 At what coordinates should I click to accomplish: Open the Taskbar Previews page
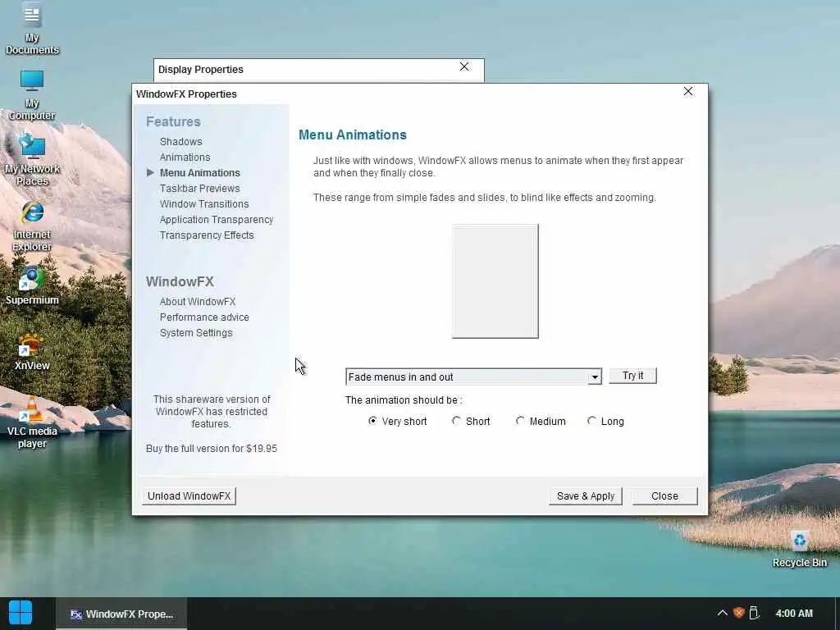point(200,188)
